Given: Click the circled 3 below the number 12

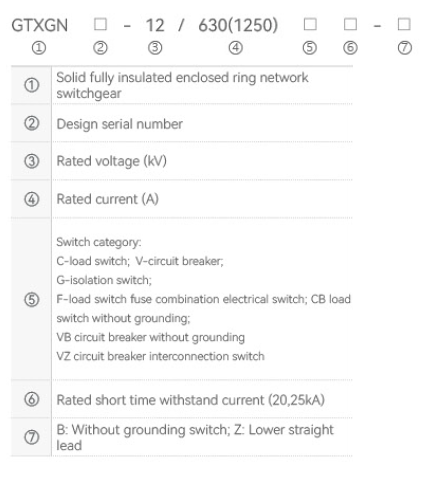Looking at the screenshot, I should [155, 48].
